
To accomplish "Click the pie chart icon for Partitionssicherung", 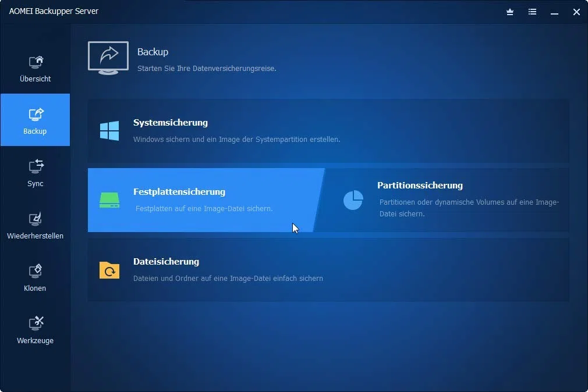I will click(x=353, y=200).
